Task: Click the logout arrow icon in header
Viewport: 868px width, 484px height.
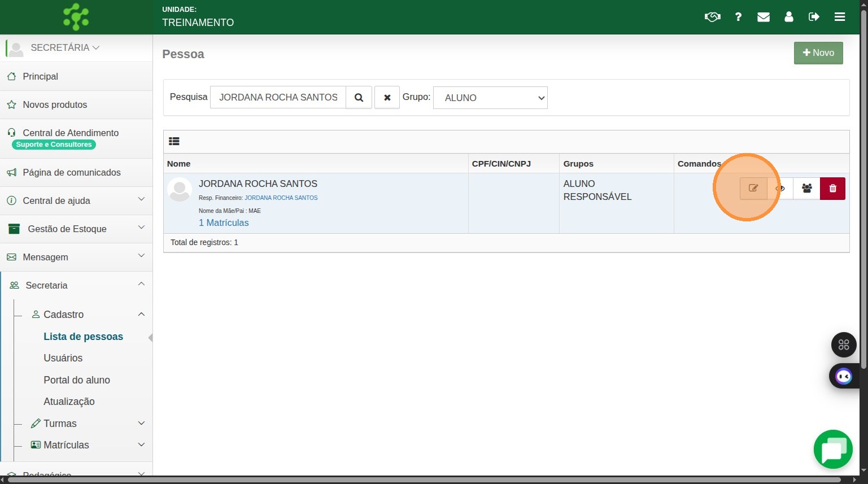Action: [814, 17]
